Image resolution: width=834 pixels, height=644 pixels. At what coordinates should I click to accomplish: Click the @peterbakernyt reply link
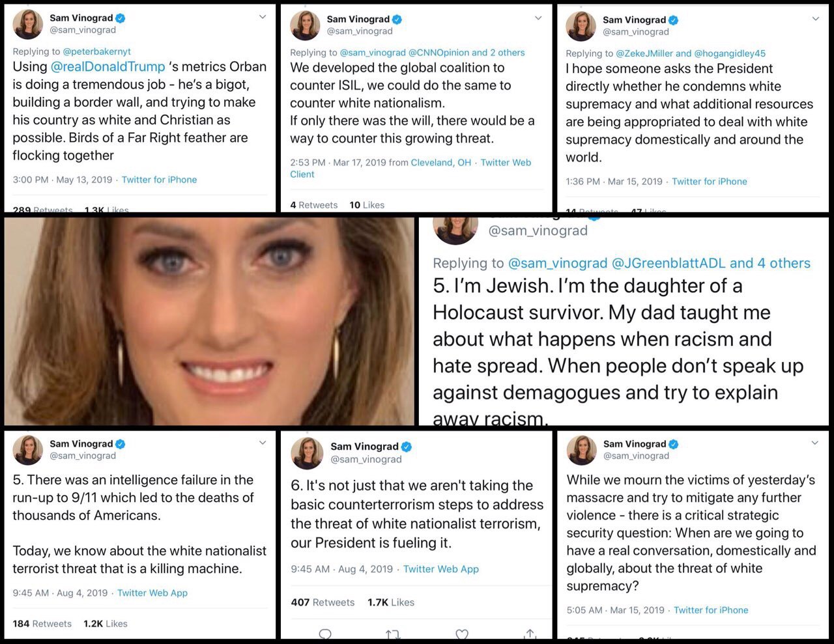97,51
